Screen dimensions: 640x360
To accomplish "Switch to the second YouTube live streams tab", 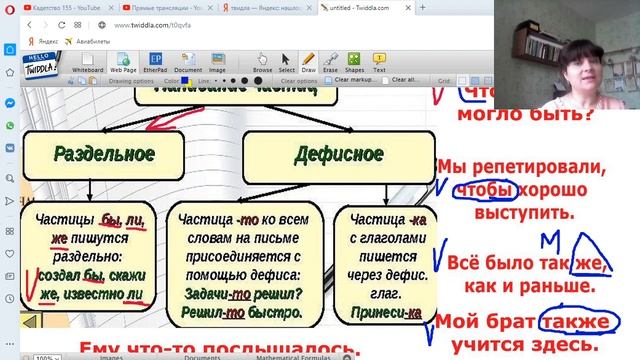I will tap(167, 7).
